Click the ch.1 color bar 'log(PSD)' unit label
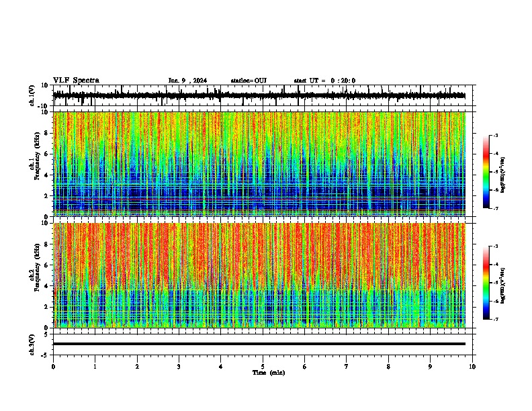Screen dimensions: 532x411 (x=502, y=175)
